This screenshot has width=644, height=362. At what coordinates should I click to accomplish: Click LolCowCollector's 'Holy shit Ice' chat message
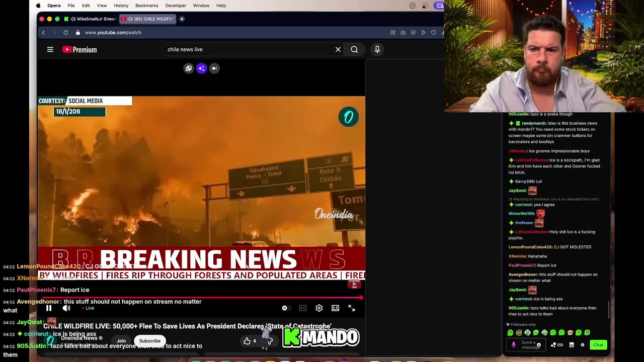click(x=554, y=235)
